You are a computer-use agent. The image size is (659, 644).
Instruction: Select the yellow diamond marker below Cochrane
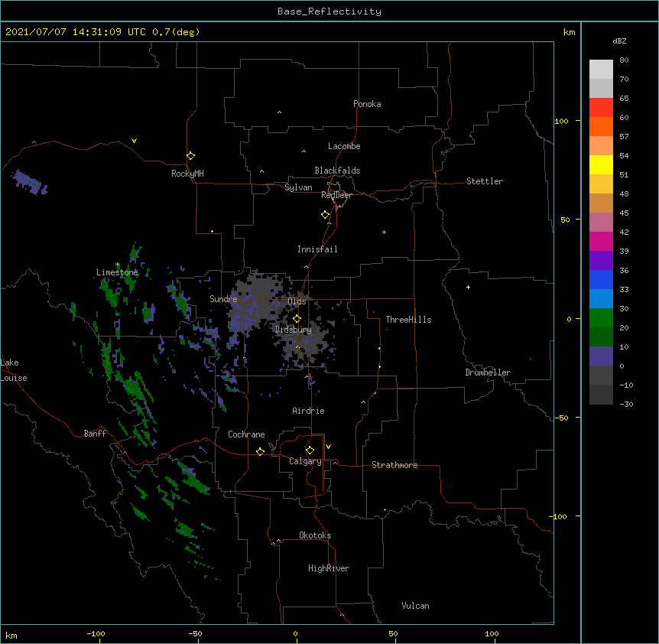point(260,451)
